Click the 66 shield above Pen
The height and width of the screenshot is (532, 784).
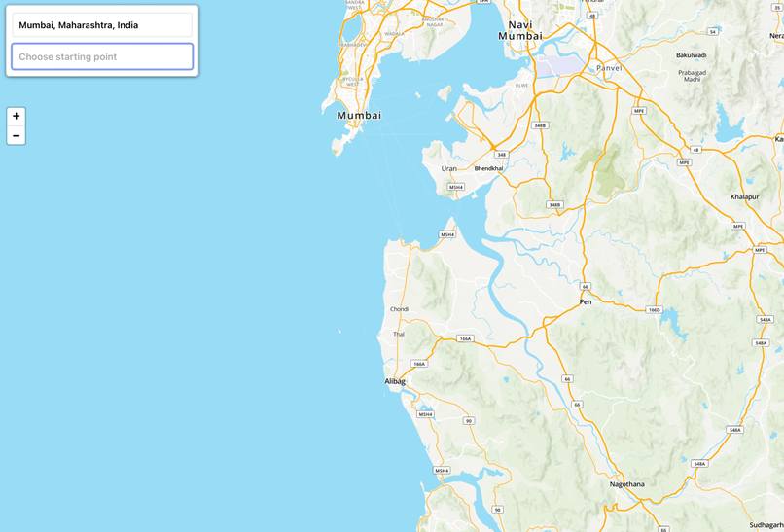pyautogui.click(x=586, y=287)
